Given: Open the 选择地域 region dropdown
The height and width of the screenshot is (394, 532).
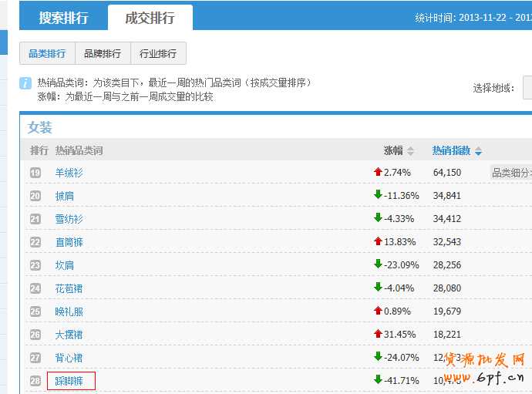Looking at the screenshot, I should click(527, 88).
